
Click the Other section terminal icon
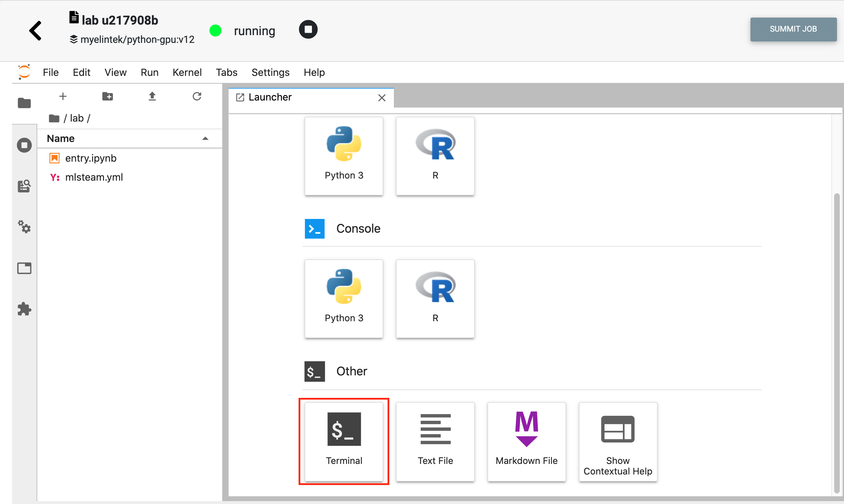pos(314,371)
